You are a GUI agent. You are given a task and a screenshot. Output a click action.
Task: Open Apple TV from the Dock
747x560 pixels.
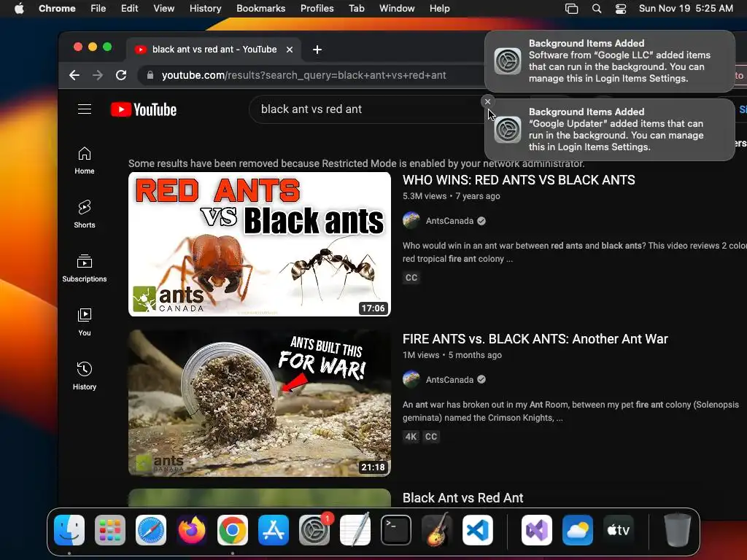619,530
